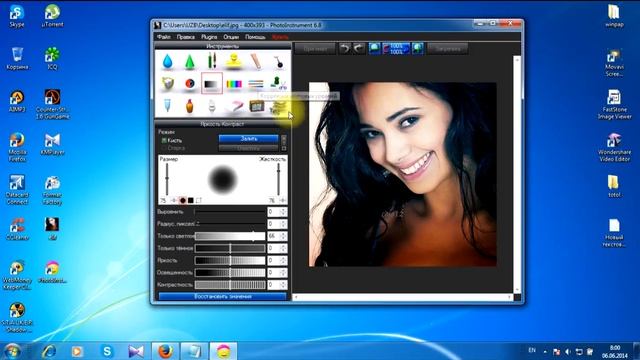
Task: Click the red Купить menu item
Action: pos(280,37)
